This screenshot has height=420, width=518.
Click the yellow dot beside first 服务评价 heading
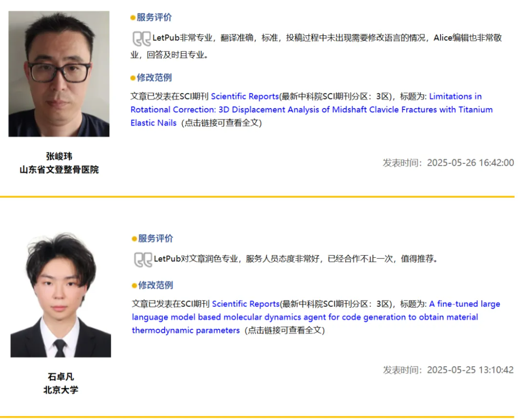(133, 17)
